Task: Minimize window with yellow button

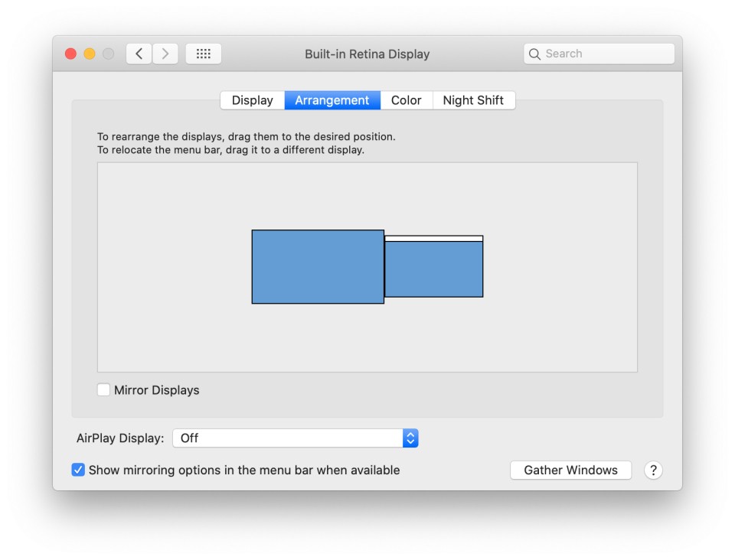Action: (x=90, y=54)
